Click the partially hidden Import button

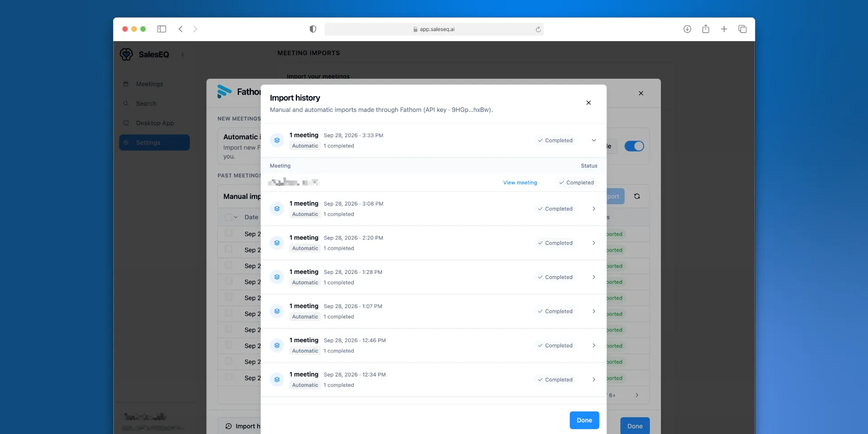(x=615, y=196)
